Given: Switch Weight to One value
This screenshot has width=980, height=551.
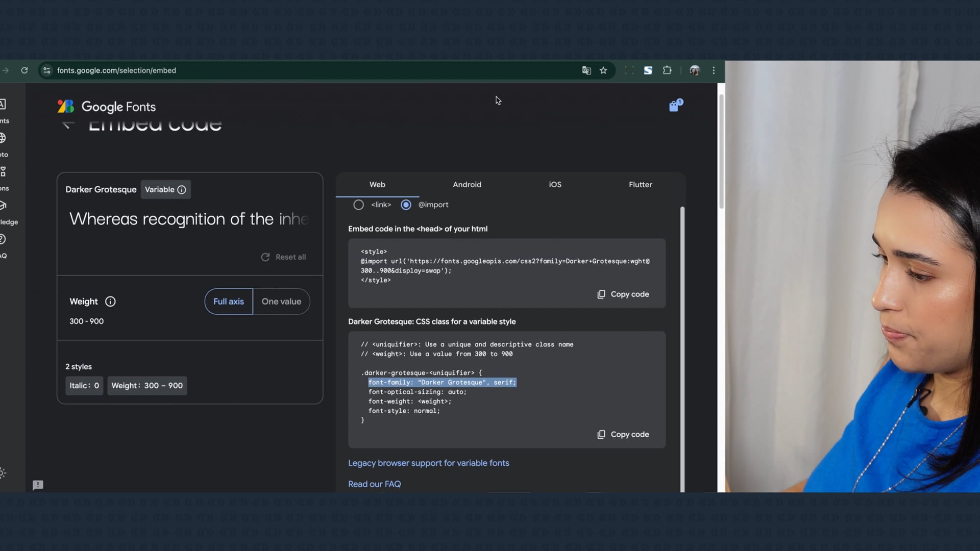Looking at the screenshot, I should click(x=281, y=302).
